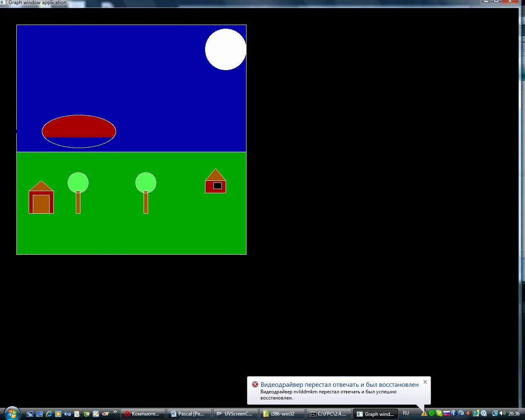Open the Windows Start menu orb
The height and width of the screenshot is (420, 525).
point(11,413)
